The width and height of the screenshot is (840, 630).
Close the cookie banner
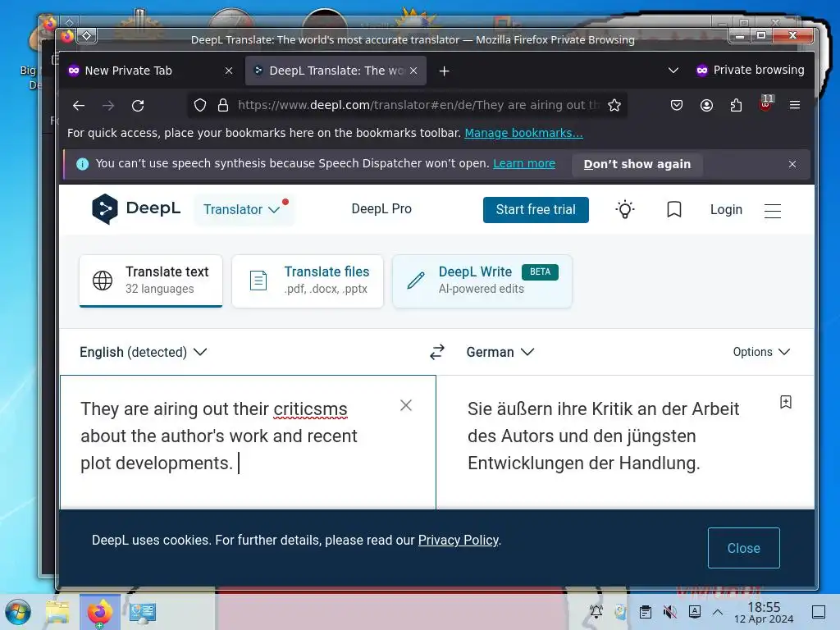743,548
